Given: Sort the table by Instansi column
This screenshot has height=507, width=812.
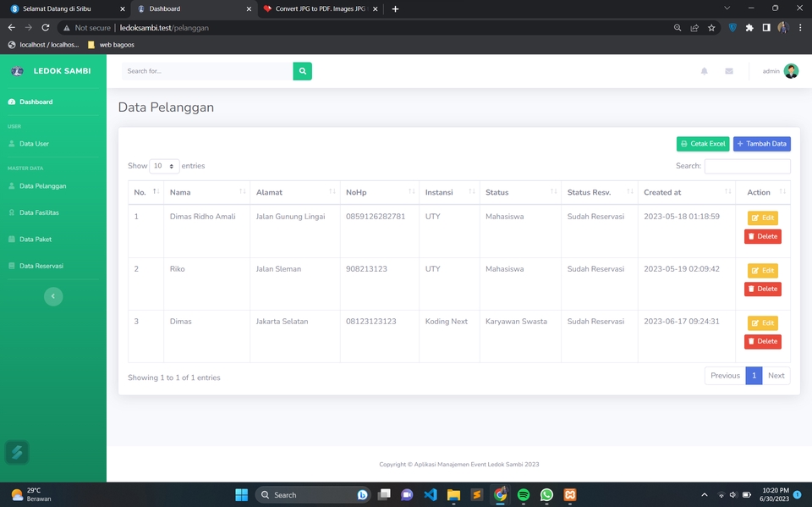Looking at the screenshot, I should point(449,192).
